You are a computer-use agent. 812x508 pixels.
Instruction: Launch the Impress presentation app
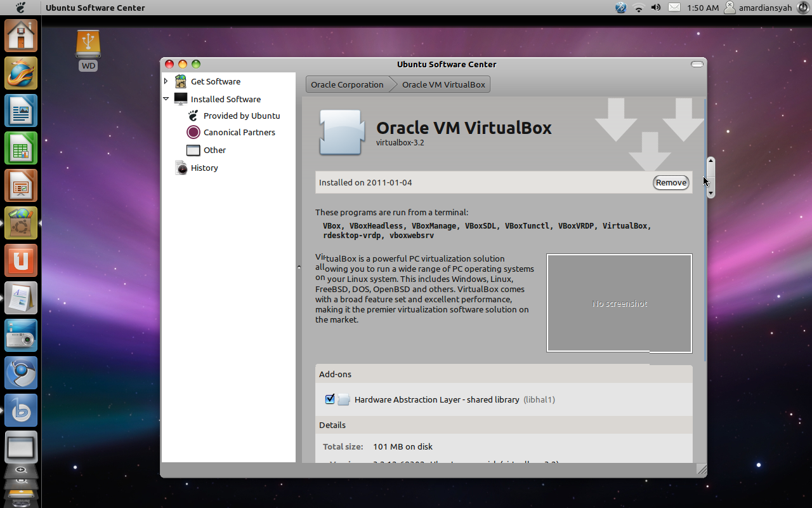click(21, 185)
